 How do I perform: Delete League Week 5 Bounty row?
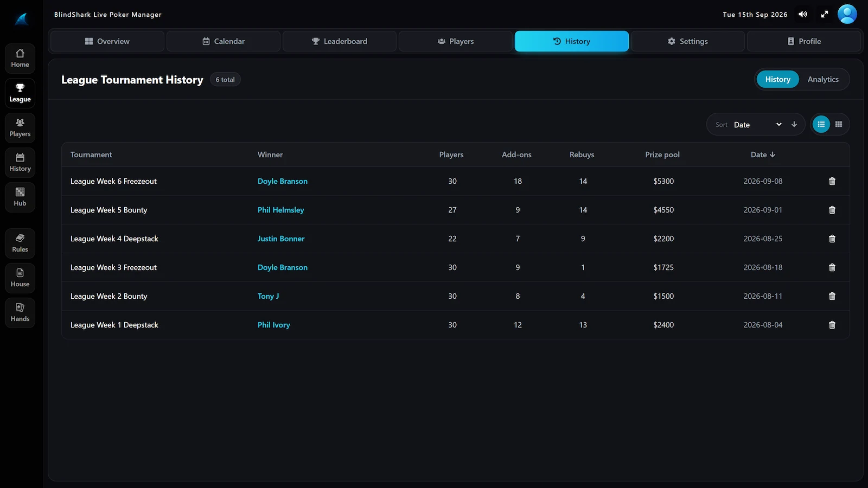832,210
